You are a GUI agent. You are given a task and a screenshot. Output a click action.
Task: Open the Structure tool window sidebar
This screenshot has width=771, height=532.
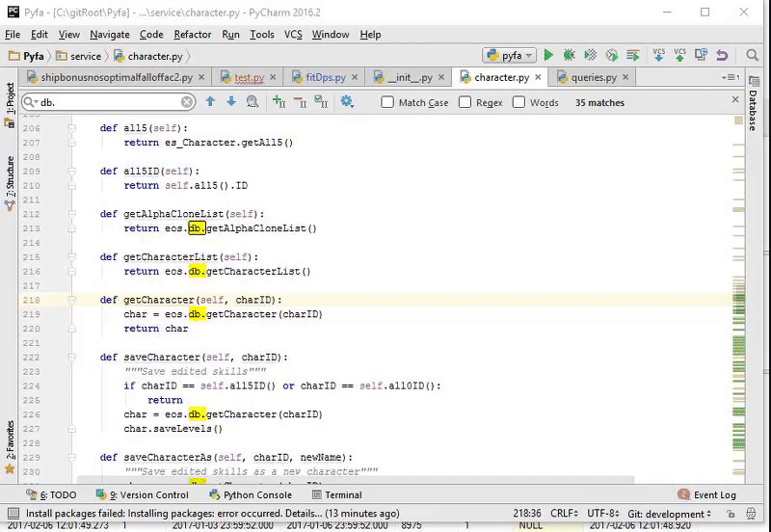10,184
